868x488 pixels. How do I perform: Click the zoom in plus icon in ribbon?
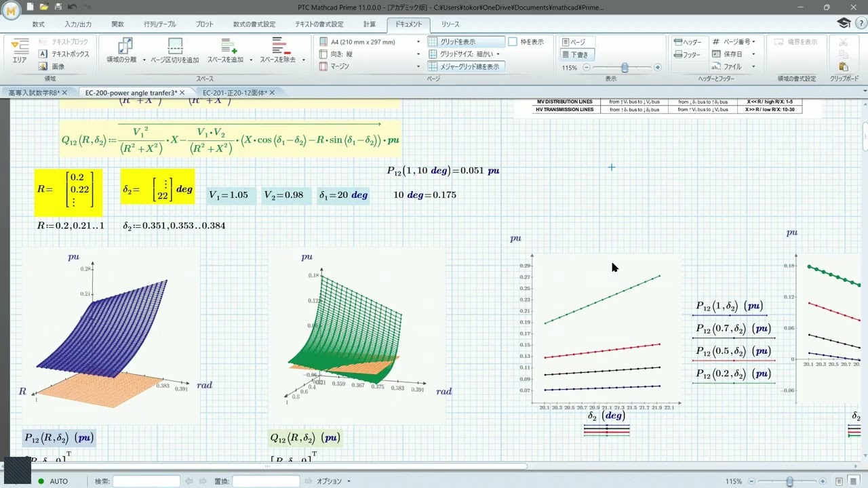(657, 68)
